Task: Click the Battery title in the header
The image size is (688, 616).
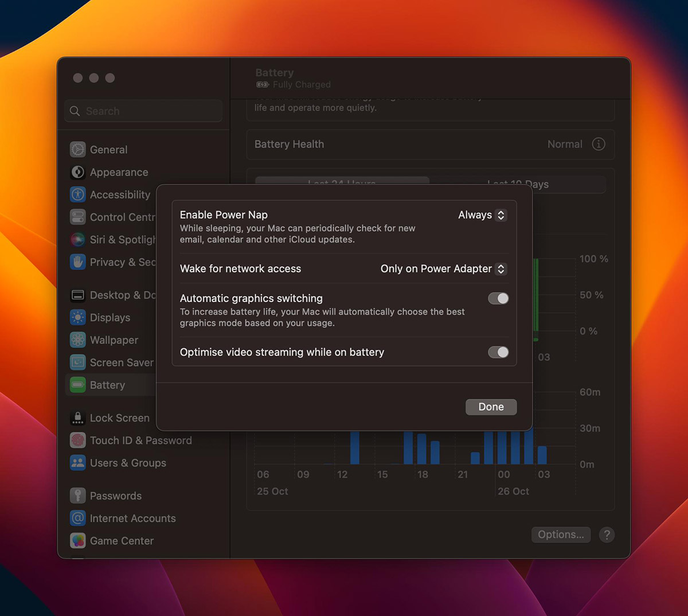Action: [x=275, y=73]
